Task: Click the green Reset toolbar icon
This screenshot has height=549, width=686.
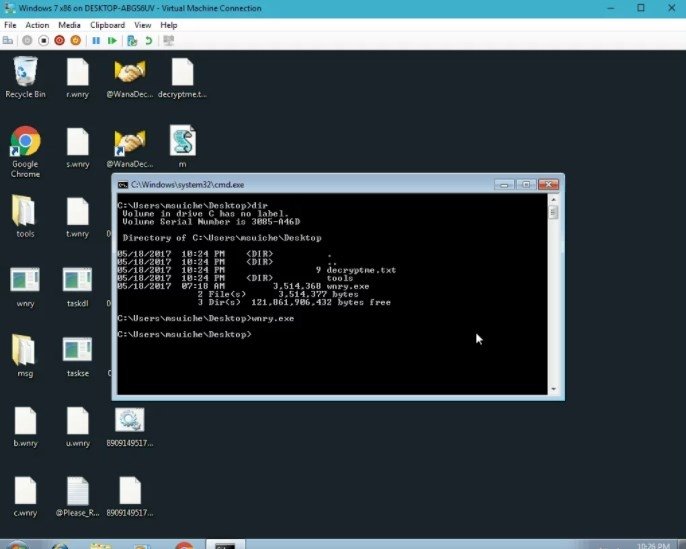Action: pos(112,41)
